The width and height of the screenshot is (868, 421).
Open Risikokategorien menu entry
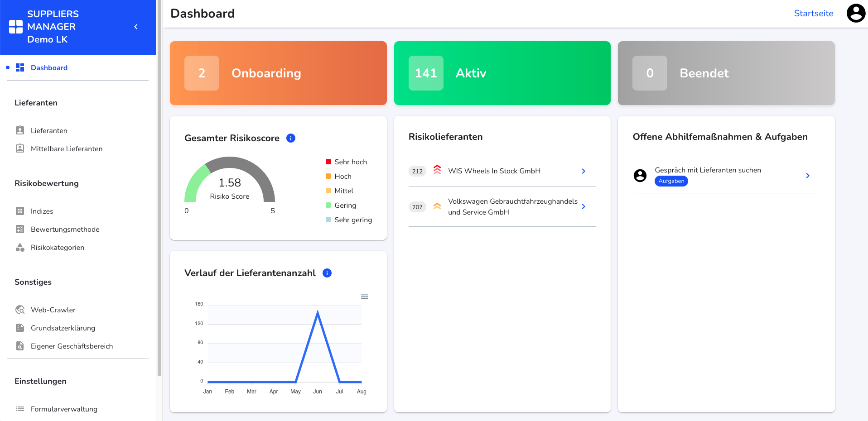[58, 247]
